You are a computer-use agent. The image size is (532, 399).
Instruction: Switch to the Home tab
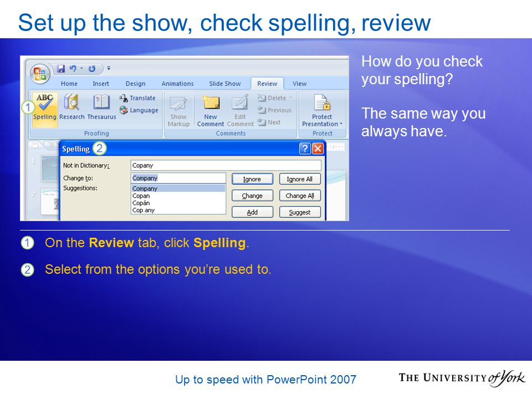(69, 84)
